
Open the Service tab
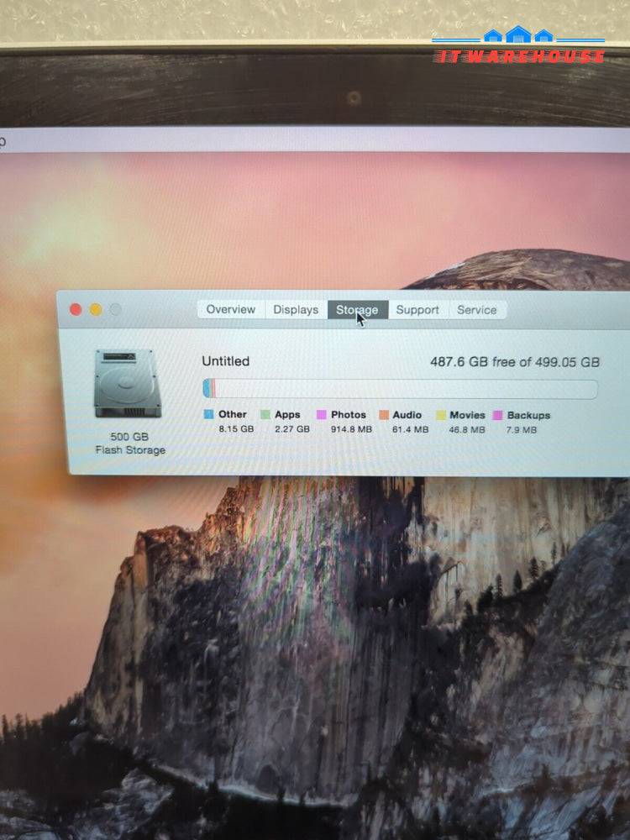[476, 310]
